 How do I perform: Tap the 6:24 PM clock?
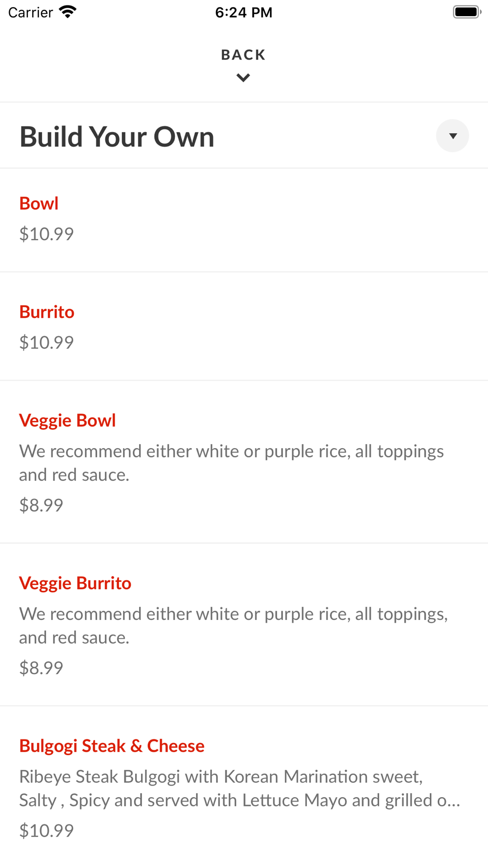(244, 13)
